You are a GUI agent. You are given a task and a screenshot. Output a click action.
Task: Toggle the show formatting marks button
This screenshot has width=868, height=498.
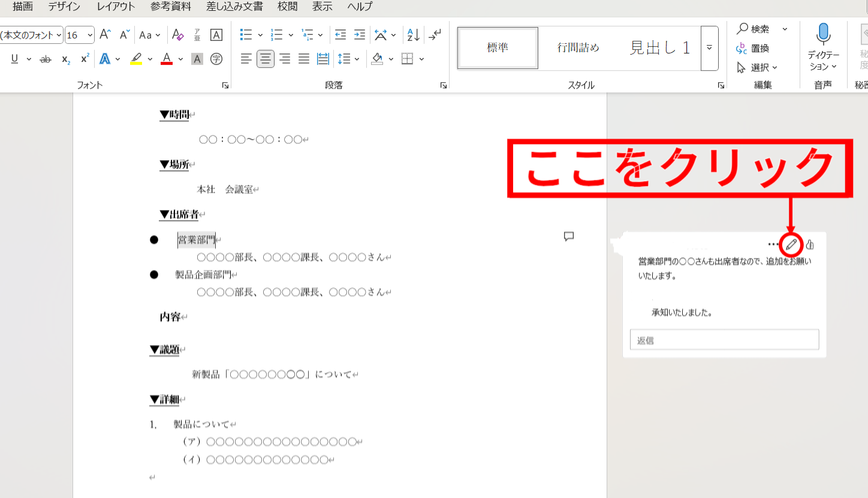434,35
